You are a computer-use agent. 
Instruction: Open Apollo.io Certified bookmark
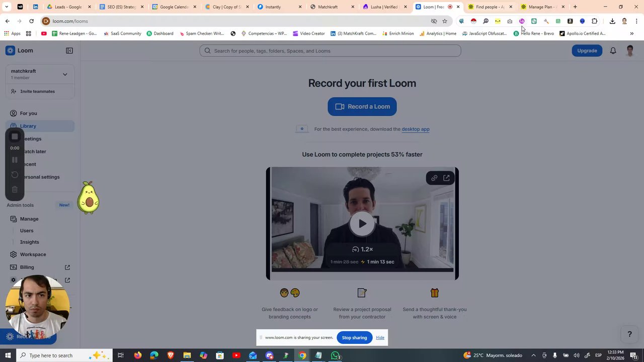point(582,34)
